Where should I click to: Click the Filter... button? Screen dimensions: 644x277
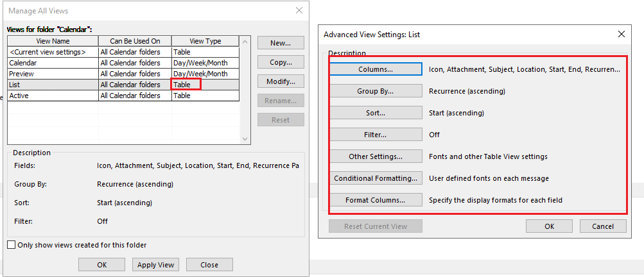pos(376,135)
